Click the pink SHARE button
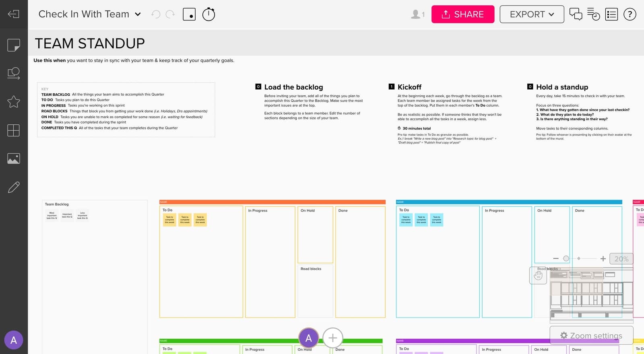Screen dimensions: 644x354 (x=463, y=14)
